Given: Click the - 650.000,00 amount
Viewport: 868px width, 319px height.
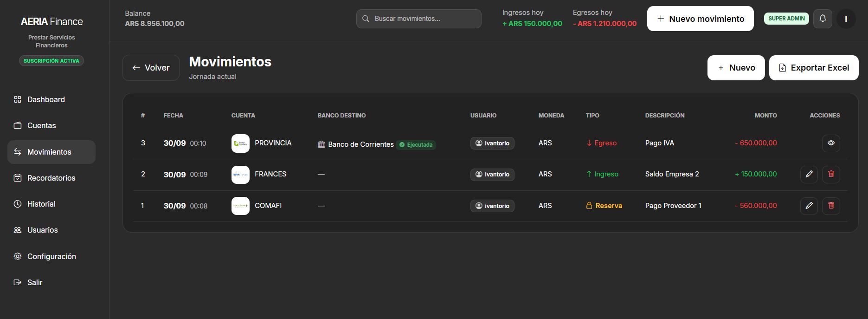Looking at the screenshot, I should [756, 143].
